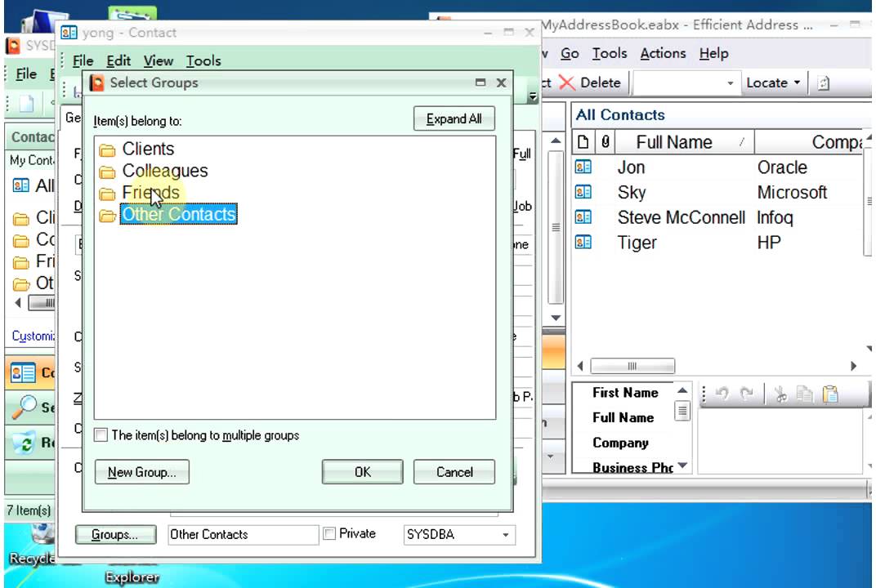This screenshot has height=588, width=876.
Task: Select All contacts icon in left panel
Action: click(20, 185)
